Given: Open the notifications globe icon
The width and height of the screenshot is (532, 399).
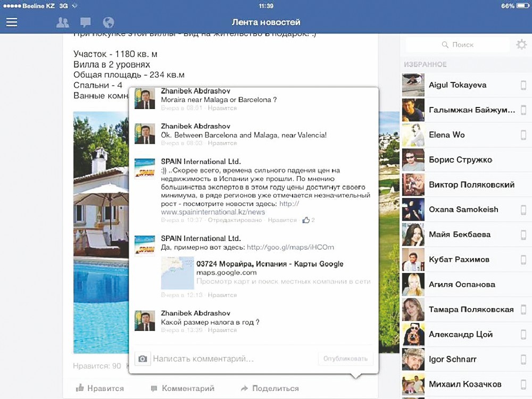Looking at the screenshot, I should [x=109, y=22].
